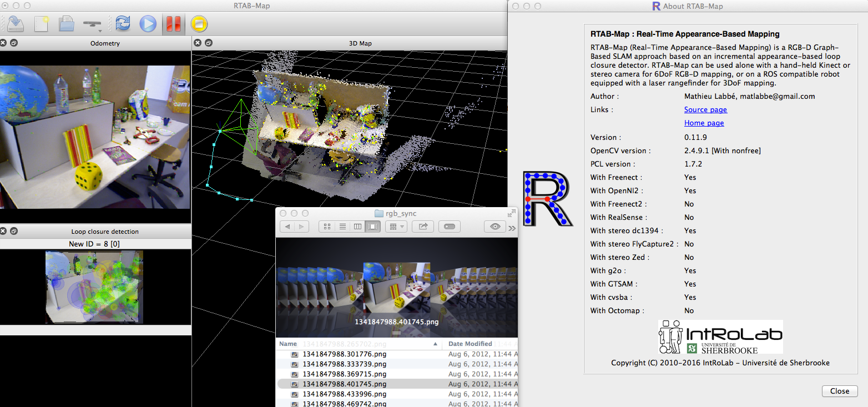Close the About RTAB-Map dialog

click(x=839, y=391)
